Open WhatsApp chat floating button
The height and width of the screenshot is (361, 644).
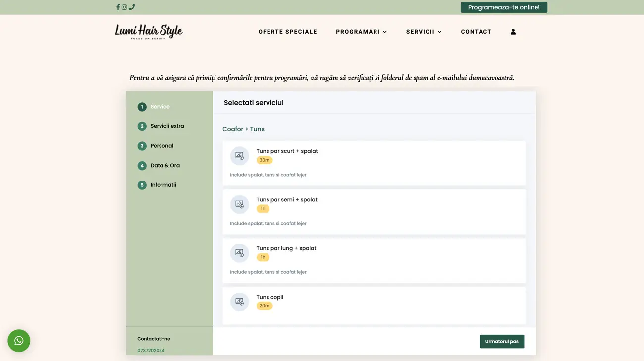19,341
